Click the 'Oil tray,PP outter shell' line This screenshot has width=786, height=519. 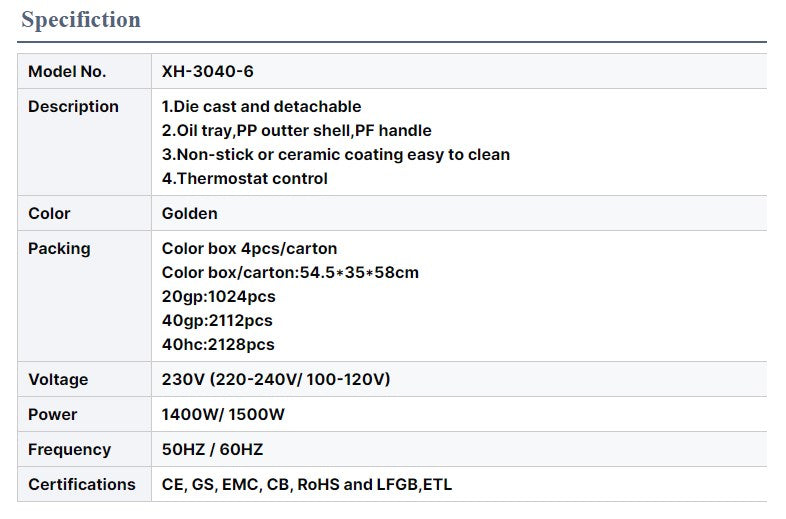[296, 130]
